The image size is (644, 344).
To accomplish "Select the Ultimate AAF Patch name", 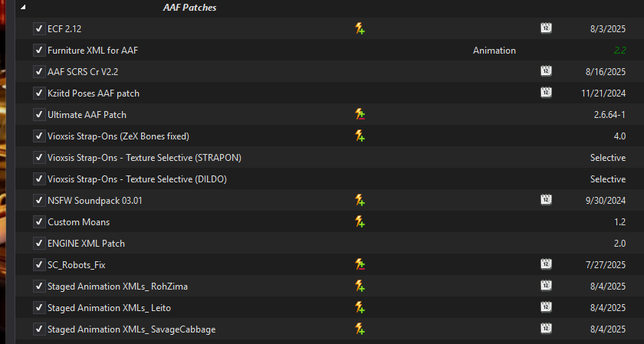I will click(x=87, y=114).
